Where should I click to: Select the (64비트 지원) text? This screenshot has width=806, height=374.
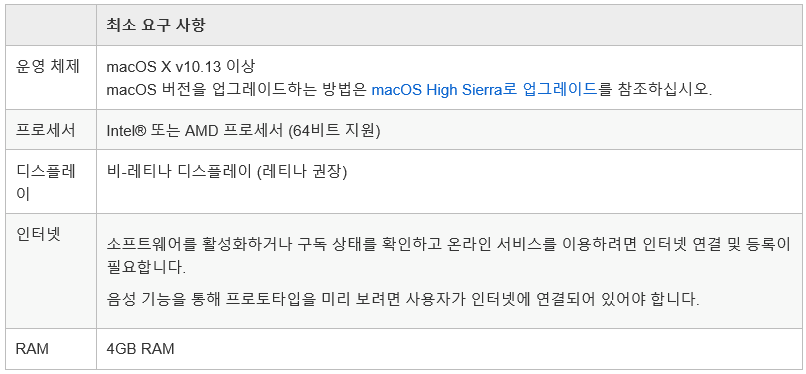[x=335, y=130]
